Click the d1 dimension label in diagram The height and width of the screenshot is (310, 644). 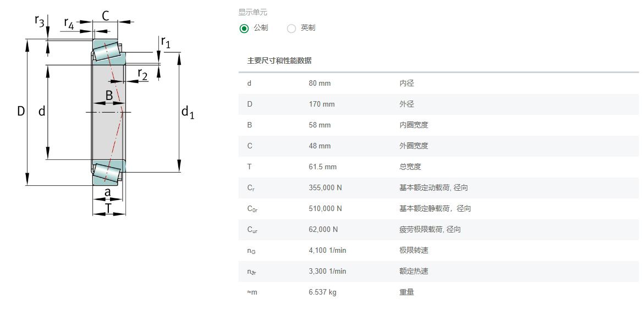pos(188,112)
